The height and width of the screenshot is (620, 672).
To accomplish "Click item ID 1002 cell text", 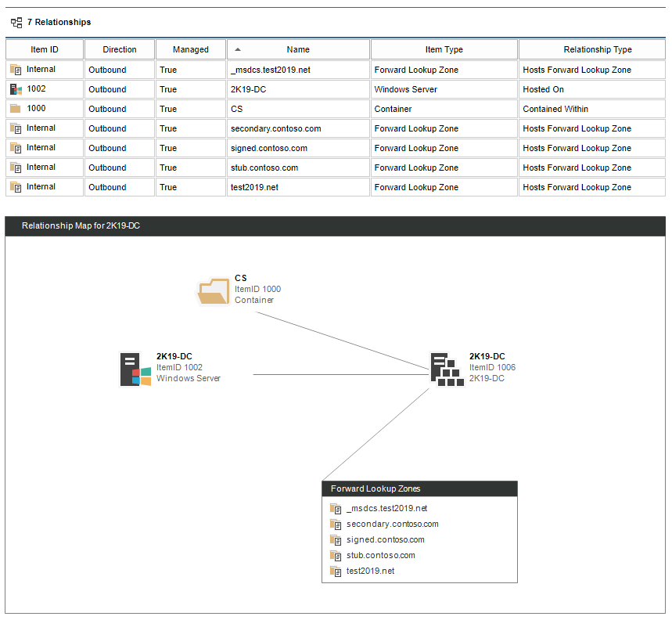I will [x=36, y=88].
